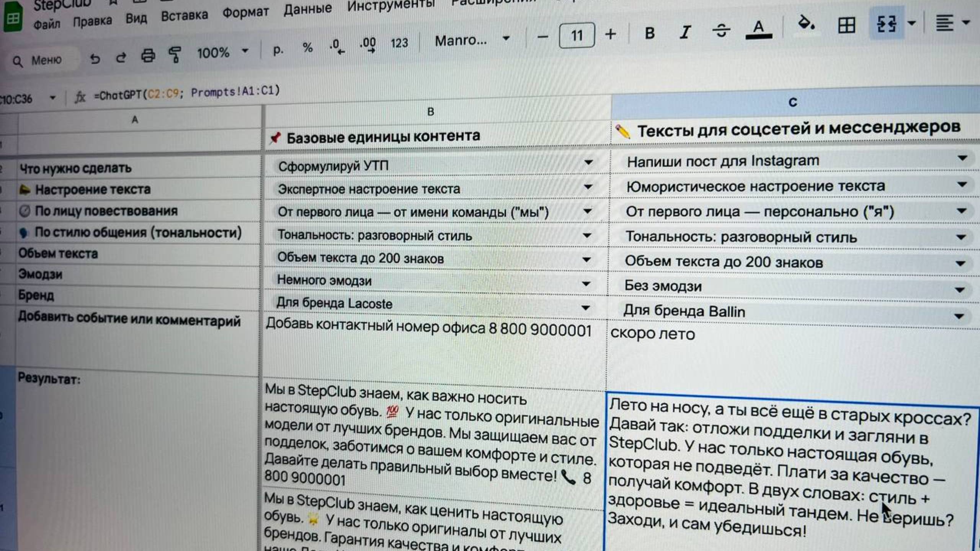Image resolution: width=980 pixels, height=551 pixels.
Task: Click the redo arrow icon
Action: click(x=121, y=57)
